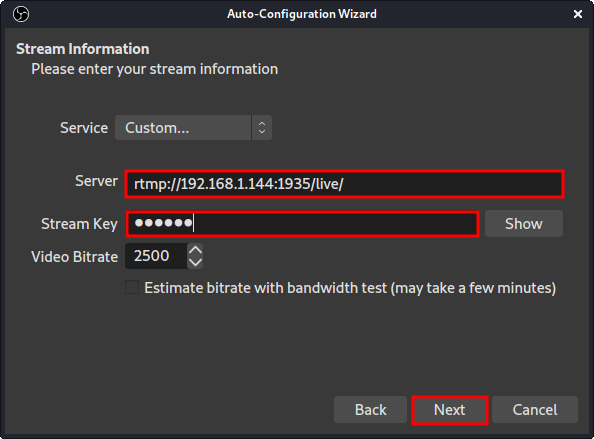This screenshot has height=439, width=594.
Task: Click the Video Bitrate label
Action: pos(75,257)
